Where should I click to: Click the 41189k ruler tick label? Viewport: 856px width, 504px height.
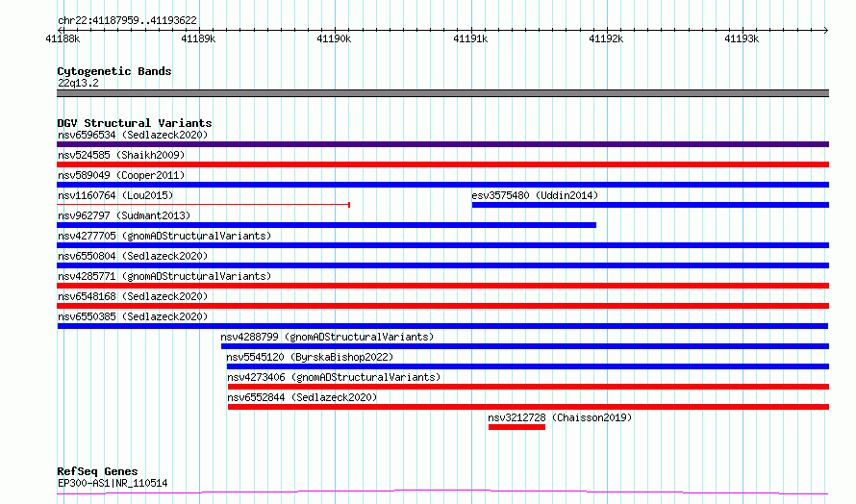pyautogui.click(x=198, y=38)
